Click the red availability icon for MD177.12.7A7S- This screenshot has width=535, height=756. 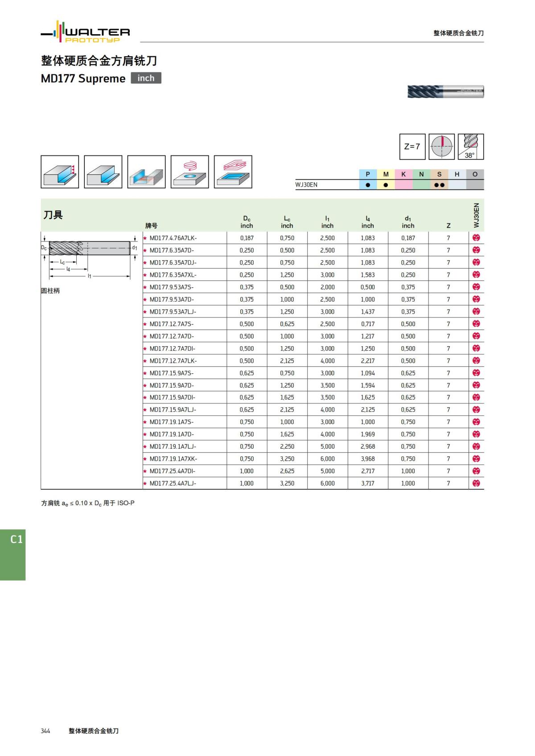pyautogui.click(x=476, y=324)
